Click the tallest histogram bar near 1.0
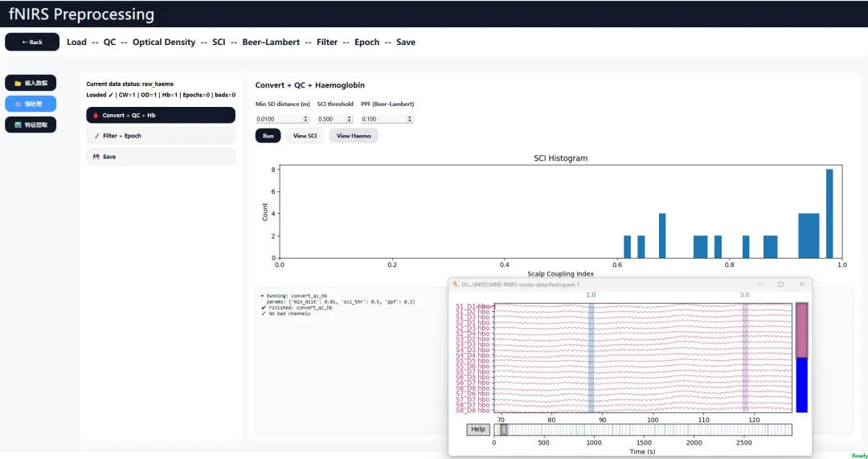The image size is (868, 459). [829, 214]
